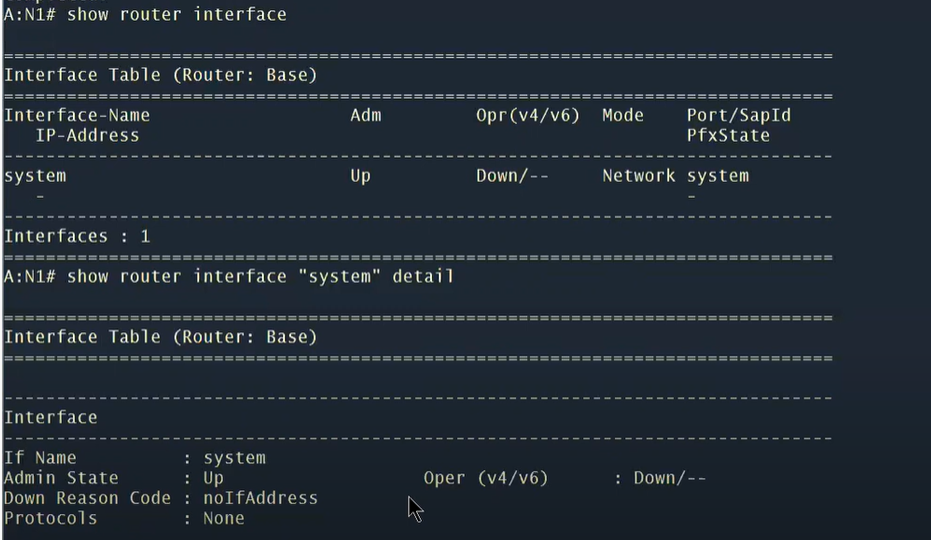Click 'Up' in the table's Adm column
The width and height of the screenshot is (931, 540).
[x=360, y=176]
